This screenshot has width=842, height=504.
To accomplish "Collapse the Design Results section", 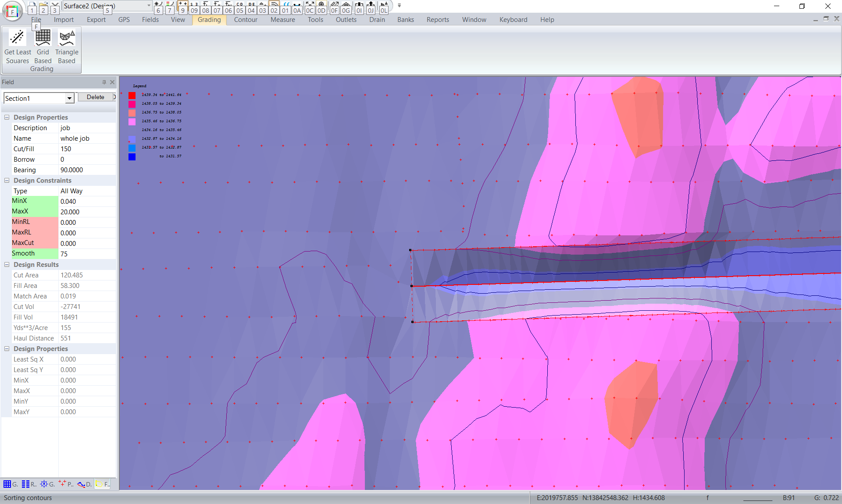I will coord(7,265).
